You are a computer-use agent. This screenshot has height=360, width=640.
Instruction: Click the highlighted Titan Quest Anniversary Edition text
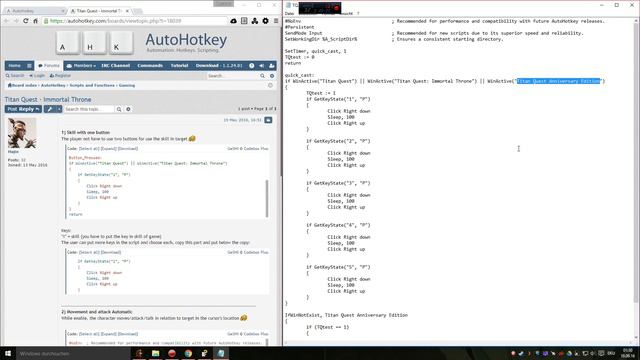tap(558, 81)
